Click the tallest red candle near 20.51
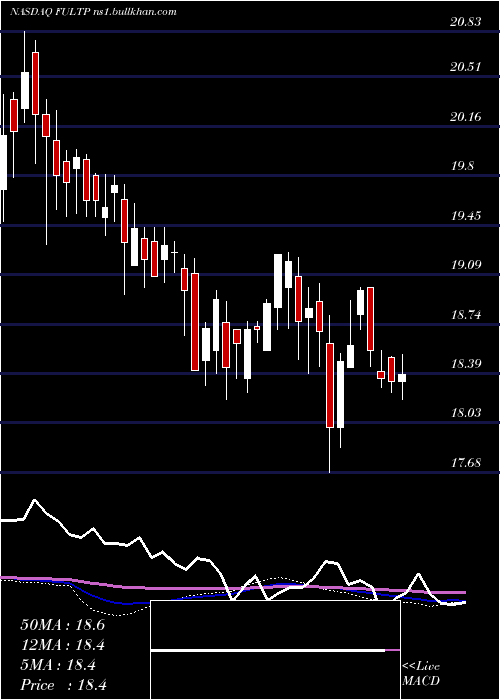 pos(35,83)
